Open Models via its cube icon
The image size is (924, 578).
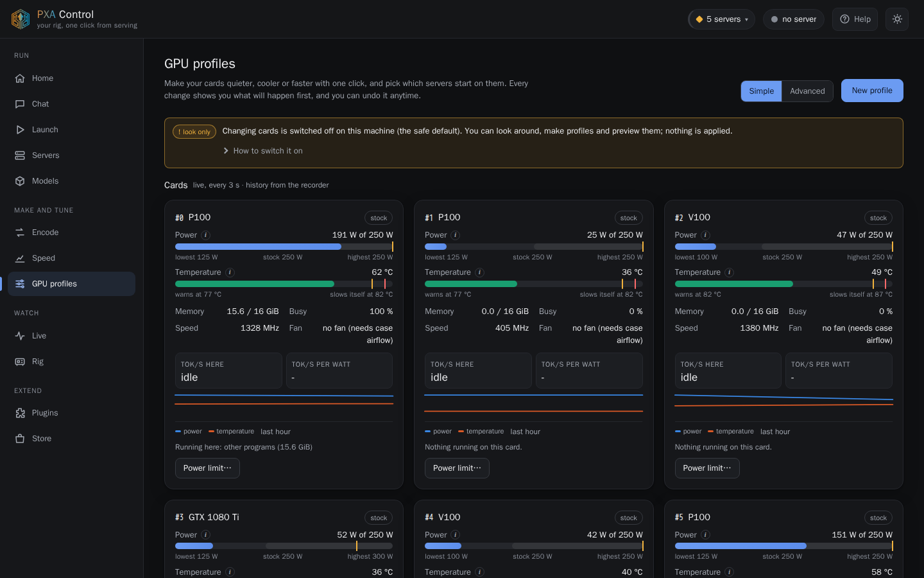20,181
